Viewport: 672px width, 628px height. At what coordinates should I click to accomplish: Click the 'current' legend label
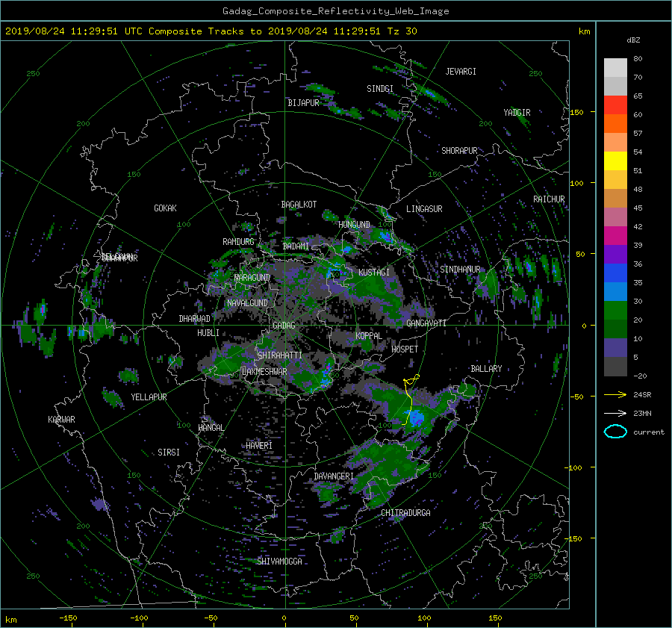(648, 432)
